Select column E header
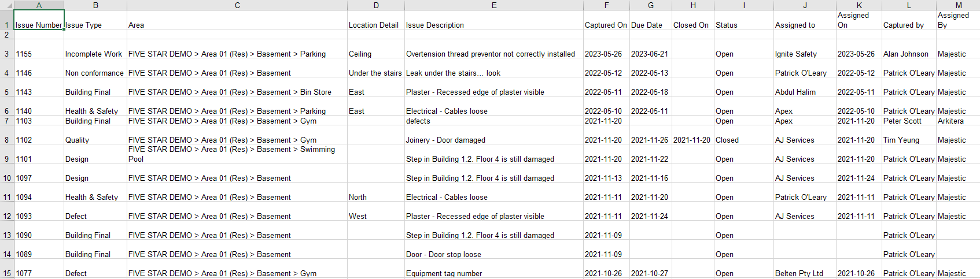 [494, 5]
